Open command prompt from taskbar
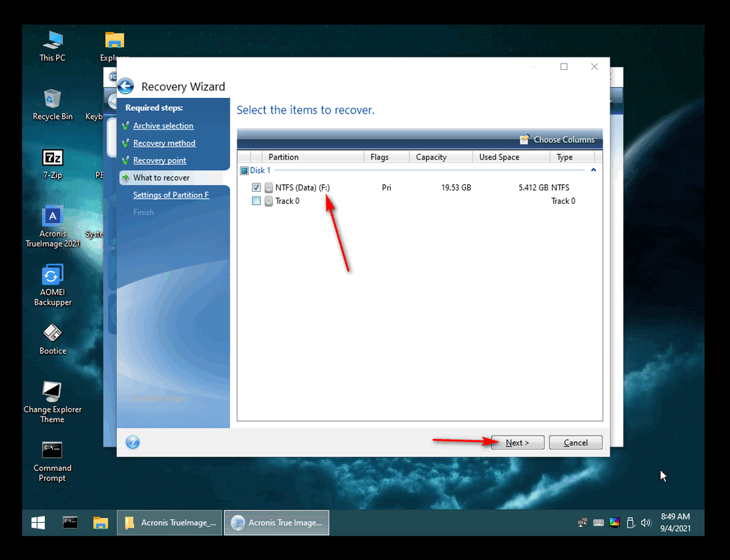Image resolution: width=730 pixels, height=560 pixels. (x=70, y=523)
